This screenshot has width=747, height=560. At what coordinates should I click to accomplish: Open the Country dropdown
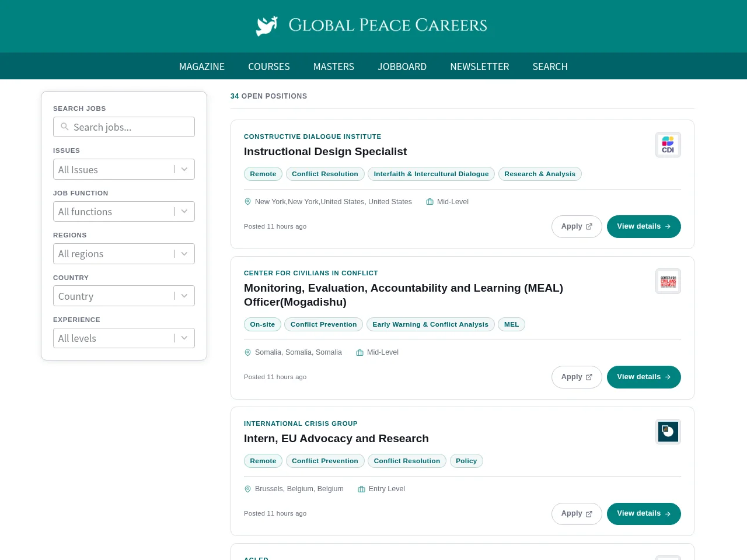pyautogui.click(x=124, y=296)
